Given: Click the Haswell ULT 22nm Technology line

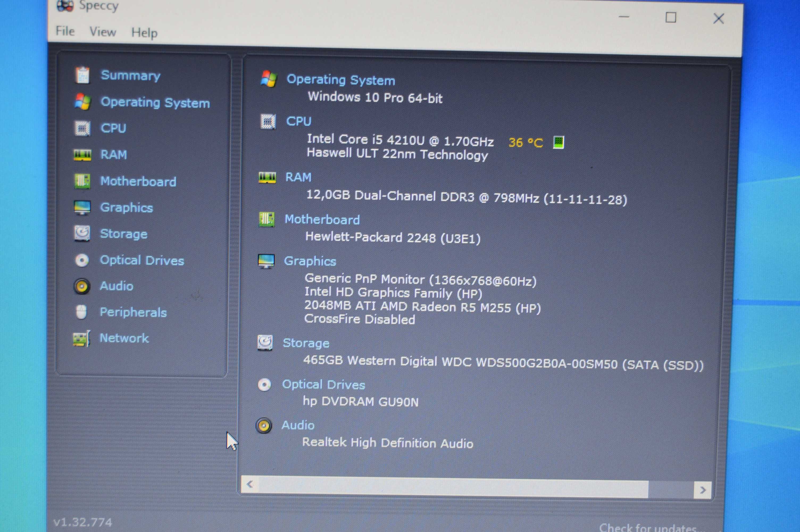Looking at the screenshot, I should pos(397,154).
